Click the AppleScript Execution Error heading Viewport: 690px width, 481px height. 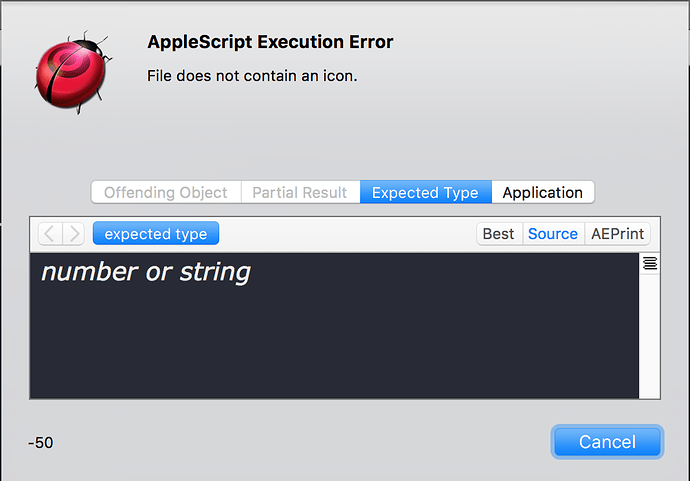[270, 42]
